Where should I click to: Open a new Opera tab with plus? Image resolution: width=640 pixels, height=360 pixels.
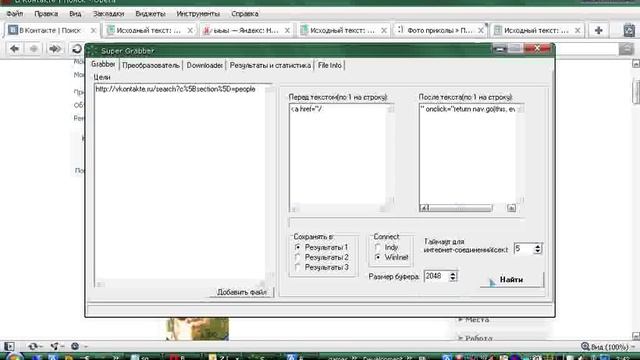[x=599, y=30]
